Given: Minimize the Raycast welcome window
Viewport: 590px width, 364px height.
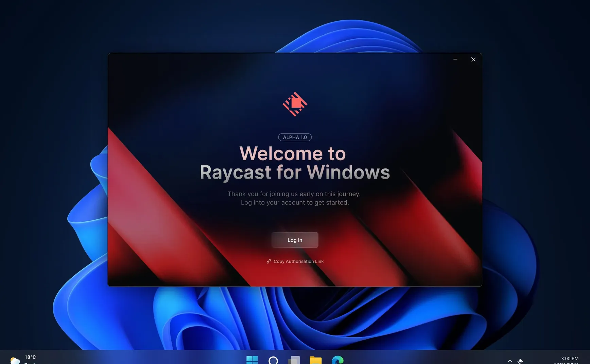Looking at the screenshot, I should tap(455, 59).
